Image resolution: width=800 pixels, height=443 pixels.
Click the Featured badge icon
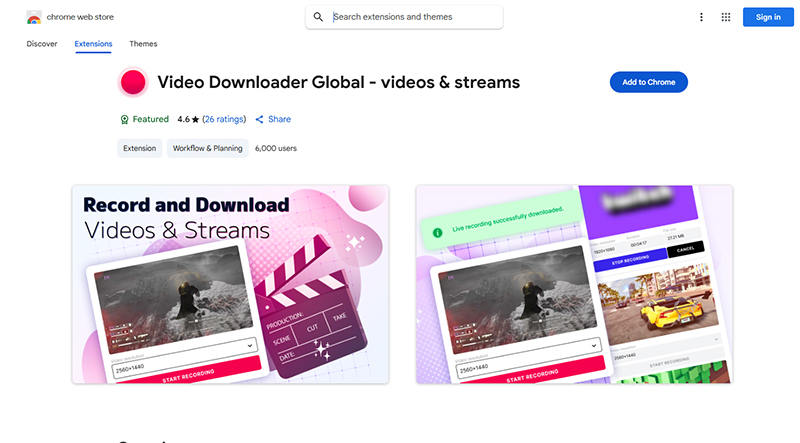pos(124,119)
